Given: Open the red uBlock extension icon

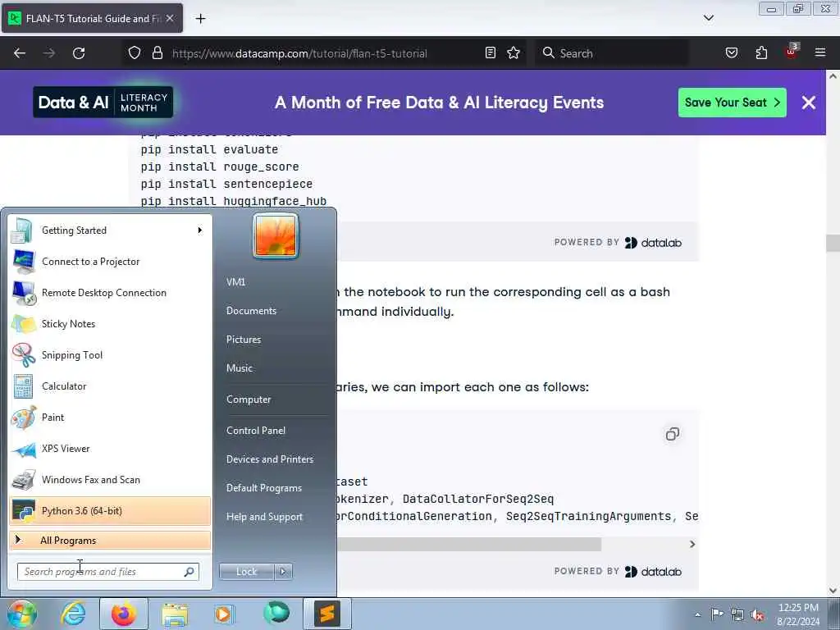Looking at the screenshot, I should 791,52.
